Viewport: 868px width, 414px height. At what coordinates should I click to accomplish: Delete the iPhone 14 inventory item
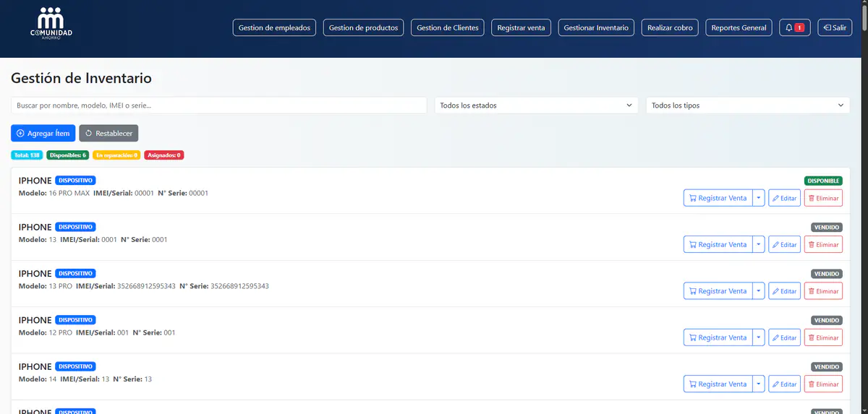[x=823, y=384]
